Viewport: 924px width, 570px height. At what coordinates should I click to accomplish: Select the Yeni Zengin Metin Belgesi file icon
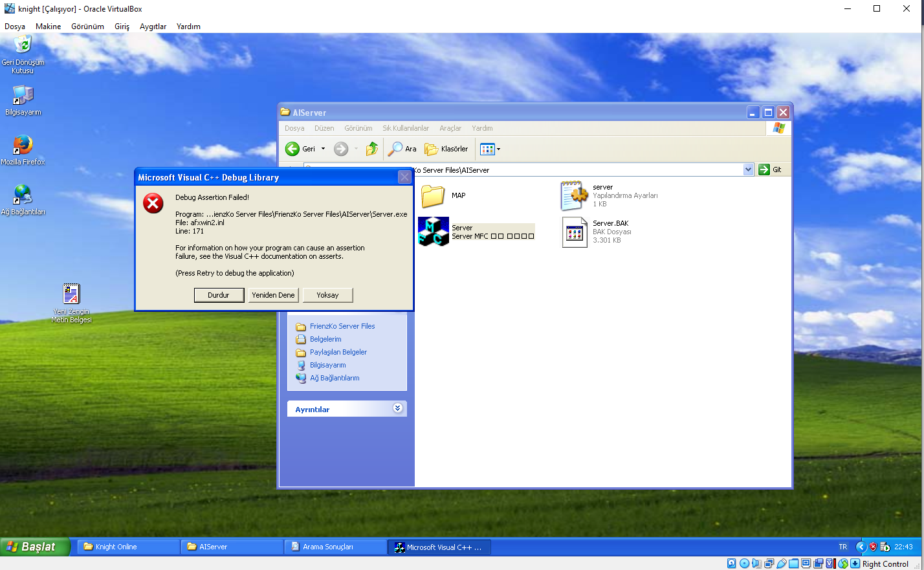[x=71, y=294]
